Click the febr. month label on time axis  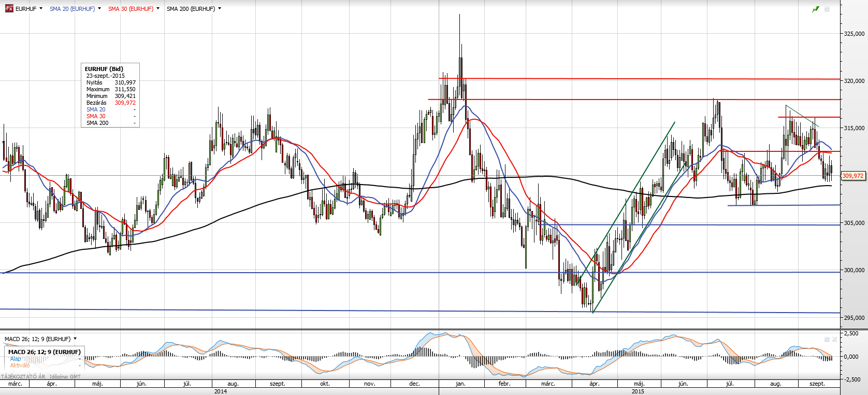504,384
